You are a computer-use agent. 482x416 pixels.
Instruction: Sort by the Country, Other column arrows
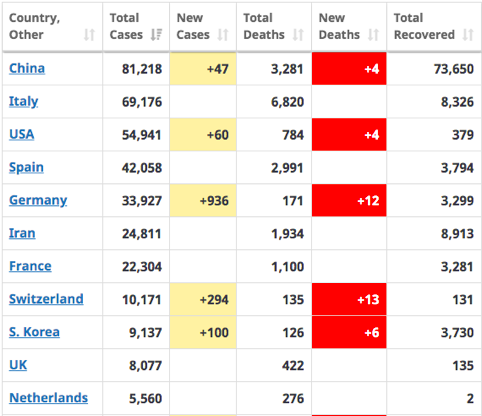pos(89,35)
